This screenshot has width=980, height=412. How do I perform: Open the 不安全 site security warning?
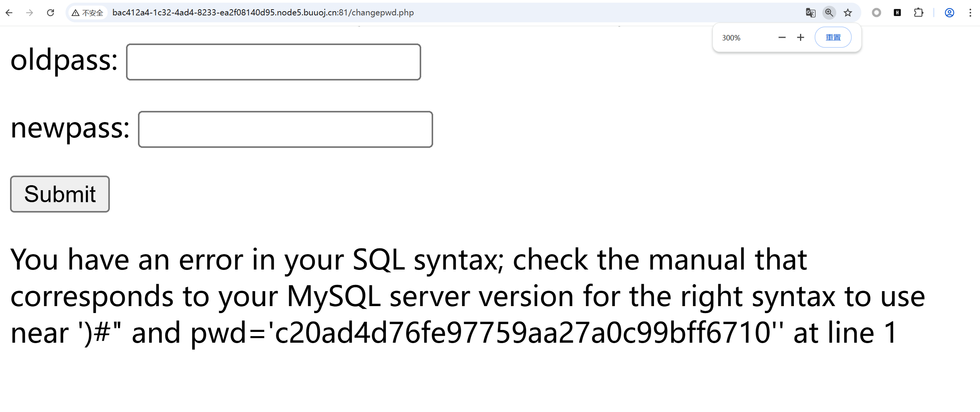pyautogui.click(x=88, y=13)
